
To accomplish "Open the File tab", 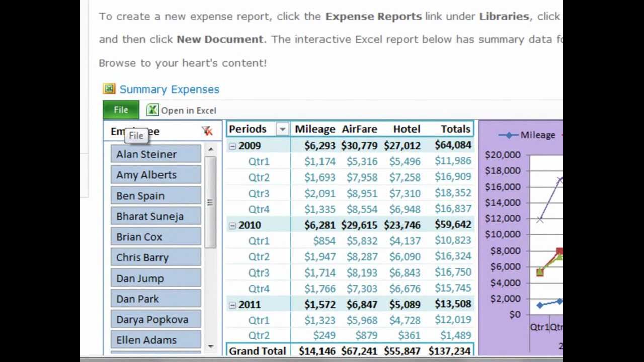I will tap(121, 110).
